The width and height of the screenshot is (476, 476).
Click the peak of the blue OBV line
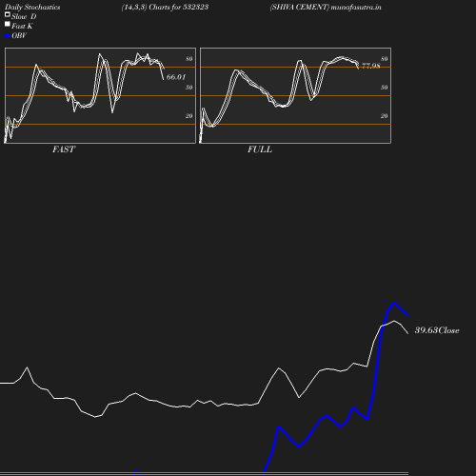(394, 303)
